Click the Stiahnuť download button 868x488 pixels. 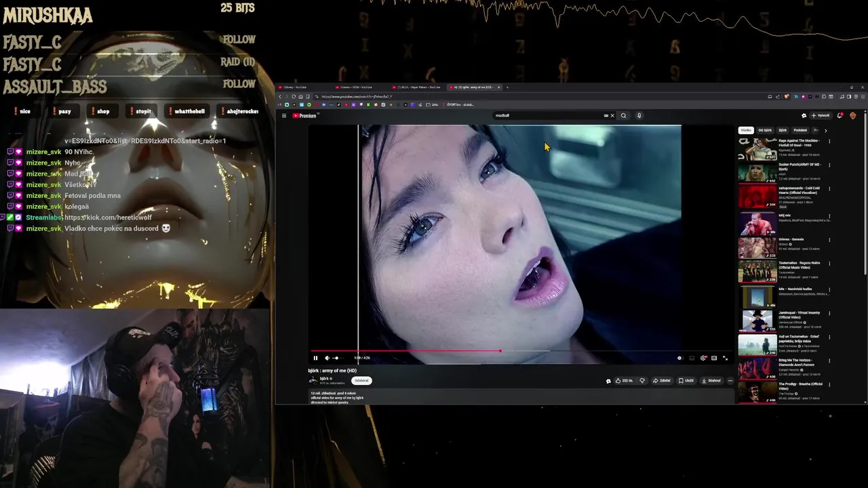(x=711, y=380)
